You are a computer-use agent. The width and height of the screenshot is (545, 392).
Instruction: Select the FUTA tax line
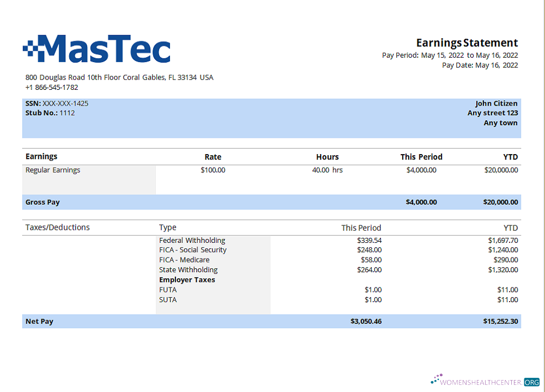[167, 290]
